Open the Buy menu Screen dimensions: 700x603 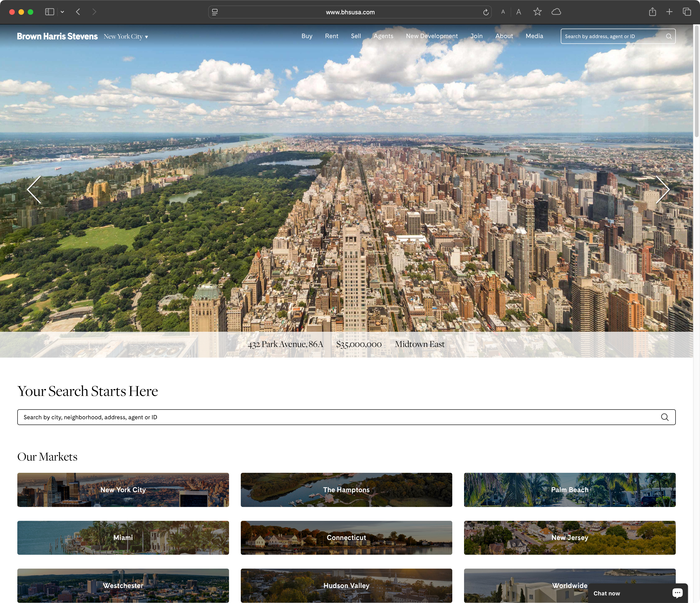[x=307, y=36]
